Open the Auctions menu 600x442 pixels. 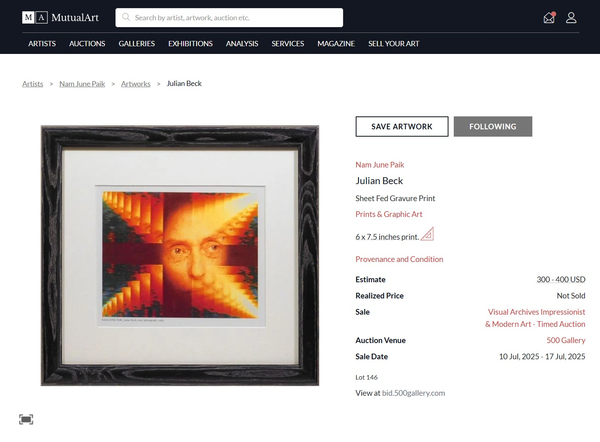click(x=87, y=44)
